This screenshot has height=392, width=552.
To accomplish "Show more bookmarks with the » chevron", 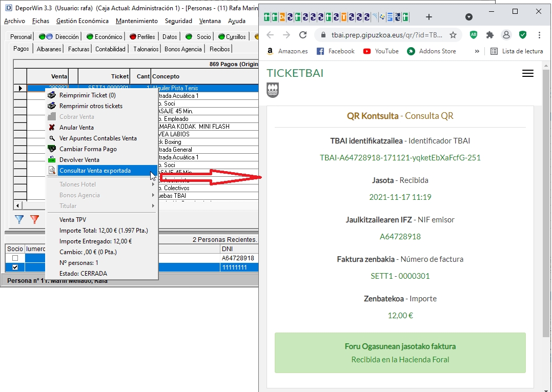I will click(x=477, y=51).
